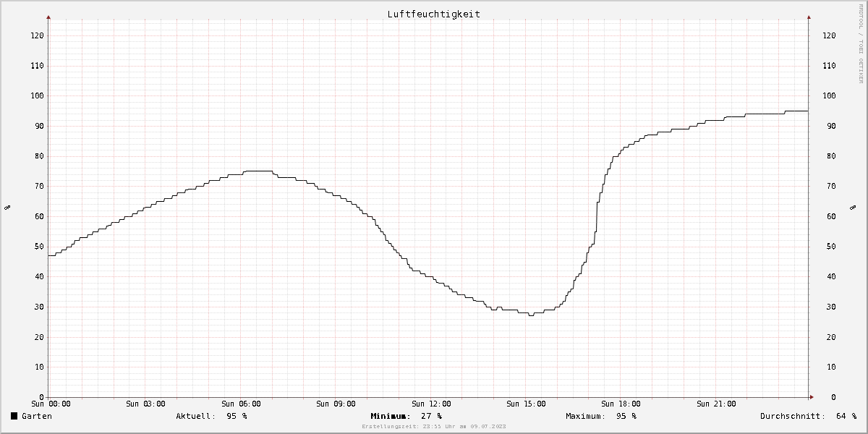The height and width of the screenshot is (434, 868).
Task: Click the Sun 03:00 time axis label
Action: pyautogui.click(x=145, y=404)
